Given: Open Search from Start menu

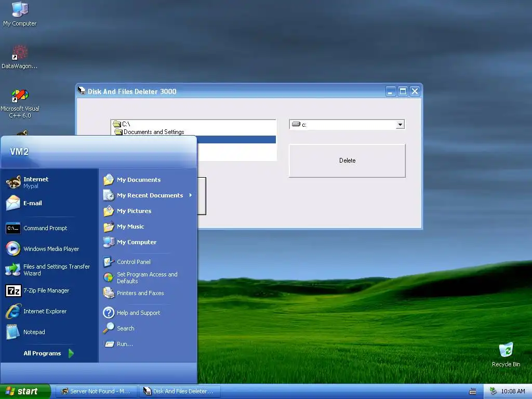Looking at the screenshot, I should pyautogui.click(x=148, y=328).
